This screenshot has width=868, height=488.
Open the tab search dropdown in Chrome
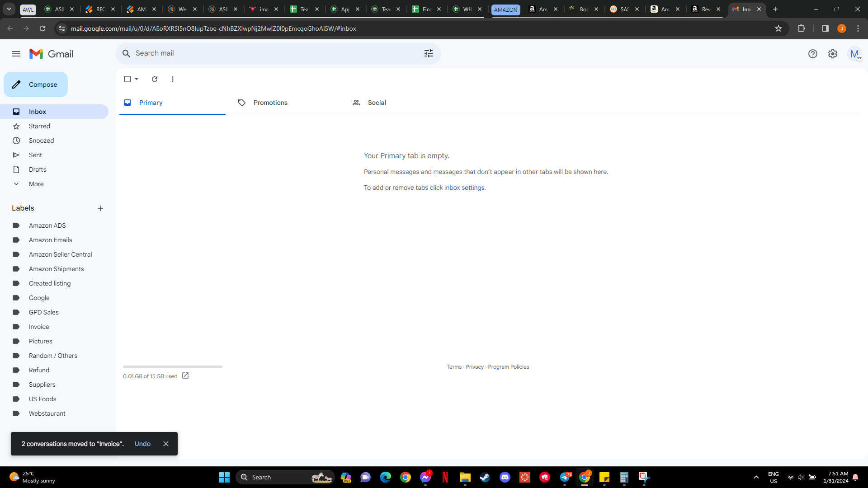9,9
